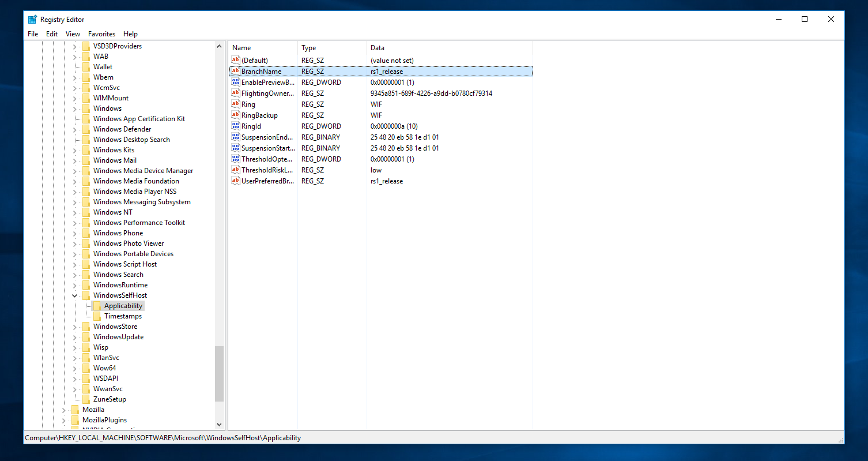Click the 'low' data value
Image resolution: width=868 pixels, height=461 pixels.
coord(376,170)
